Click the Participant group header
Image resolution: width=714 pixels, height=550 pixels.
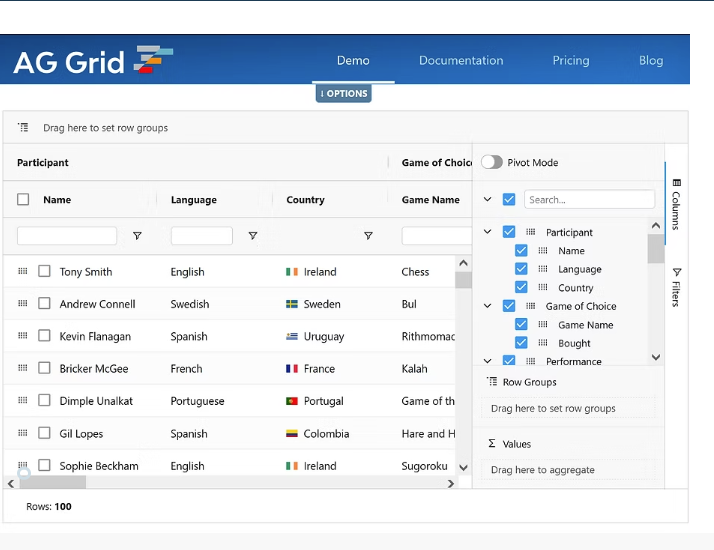pyautogui.click(x=43, y=163)
